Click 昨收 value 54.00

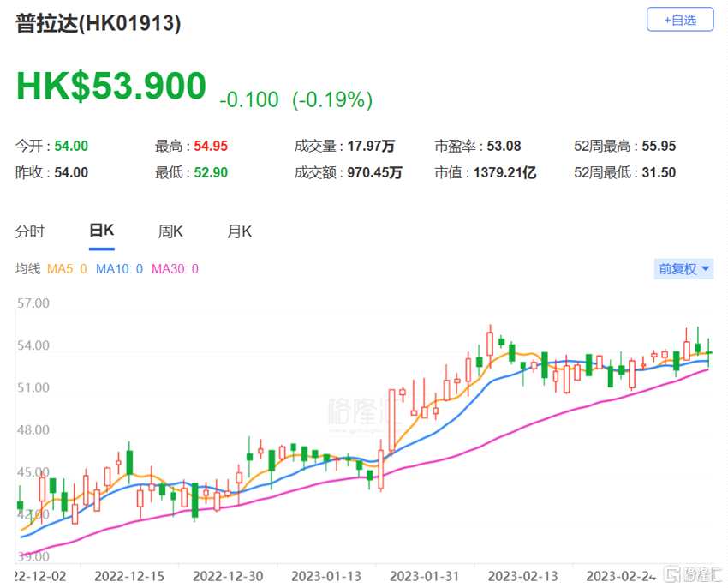tap(71, 172)
